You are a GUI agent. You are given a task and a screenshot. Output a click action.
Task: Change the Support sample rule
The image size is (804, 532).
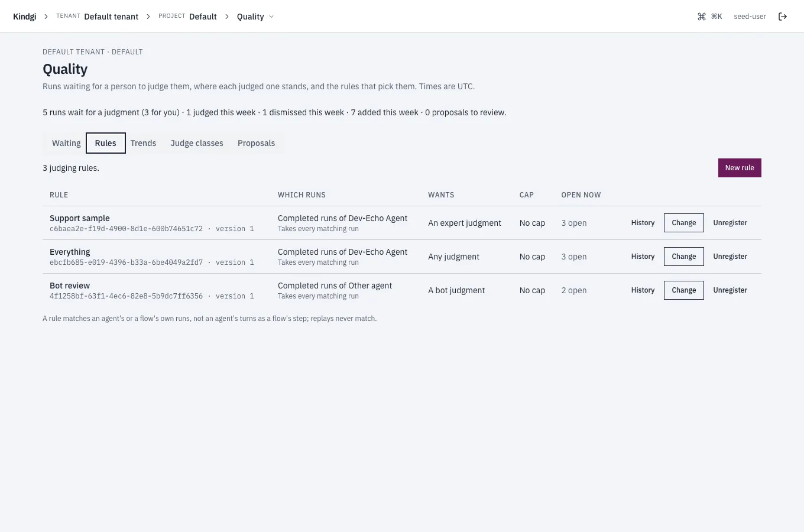click(x=684, y=223)
